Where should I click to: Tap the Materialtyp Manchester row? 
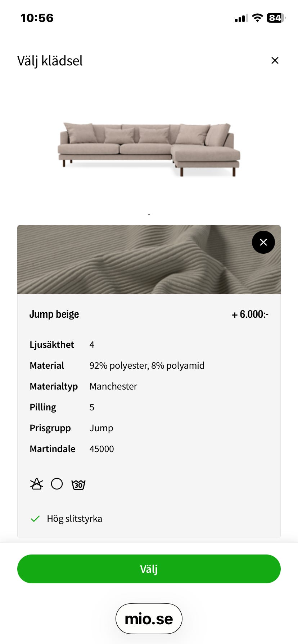(x=83, y=386)
